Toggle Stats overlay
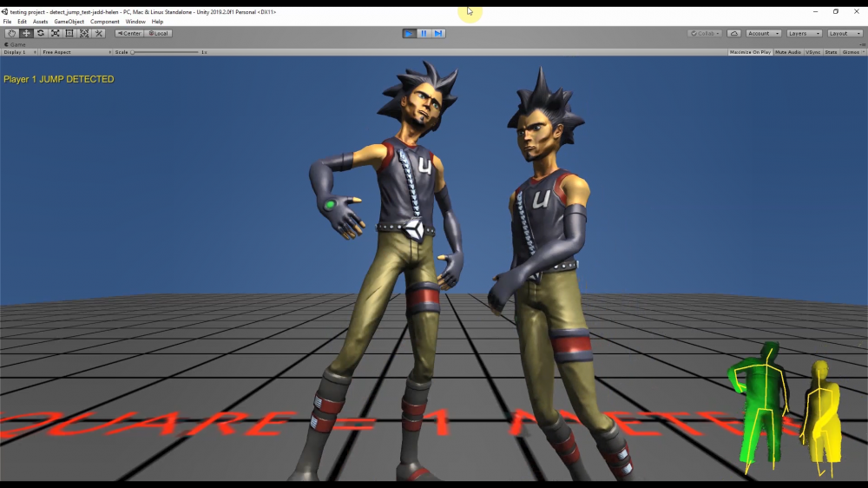The width and height of the screenshot is (868, 488). point(831,52)
